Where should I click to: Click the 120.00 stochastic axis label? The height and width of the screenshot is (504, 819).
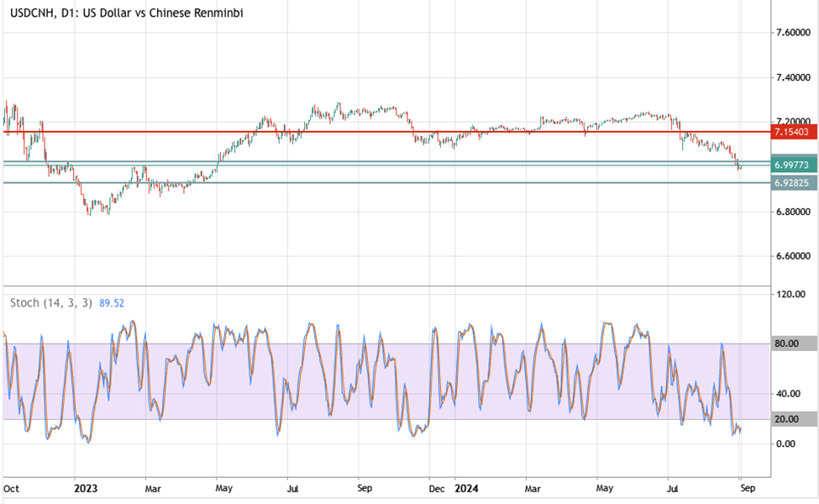pyautogui.click(x=790, y=294)
